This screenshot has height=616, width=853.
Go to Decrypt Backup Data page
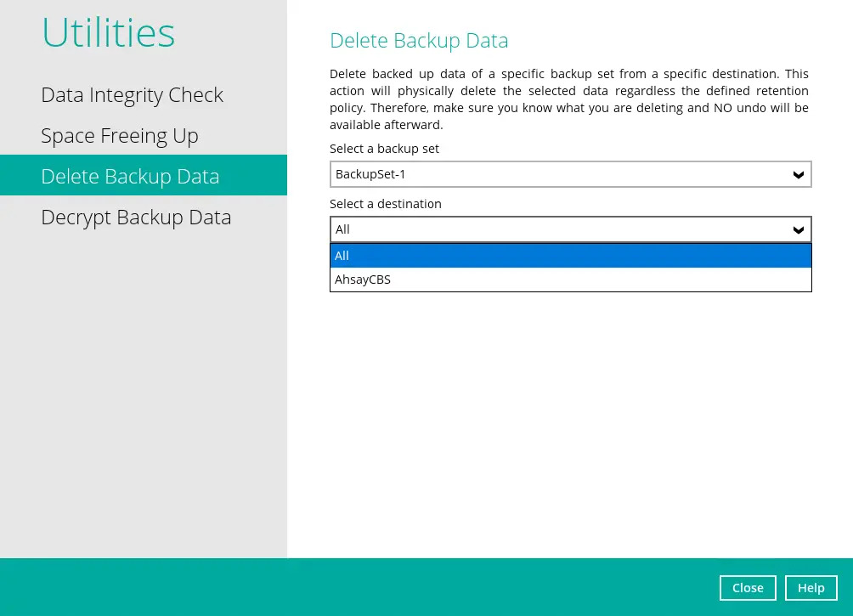(136, 218)
